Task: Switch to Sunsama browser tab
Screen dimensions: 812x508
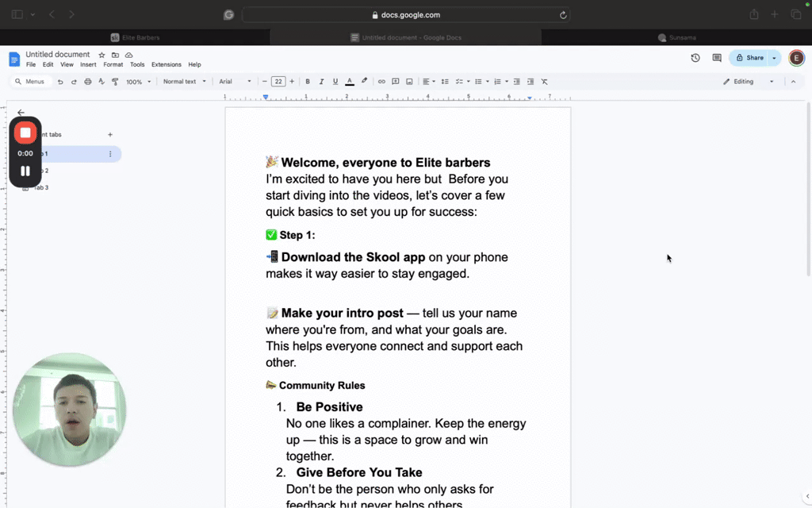Action: pyautogui.click(x=677, y=37)
